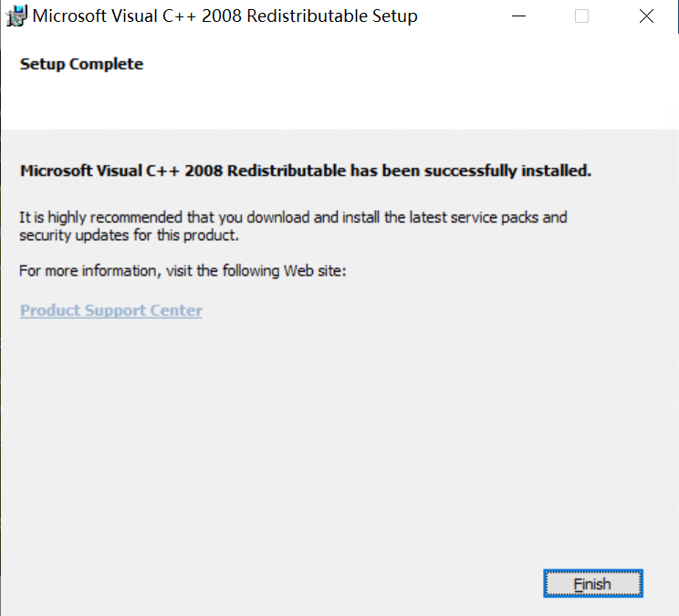Click the grayed-out maximize window button
The image size is (679, 616).
581,16
